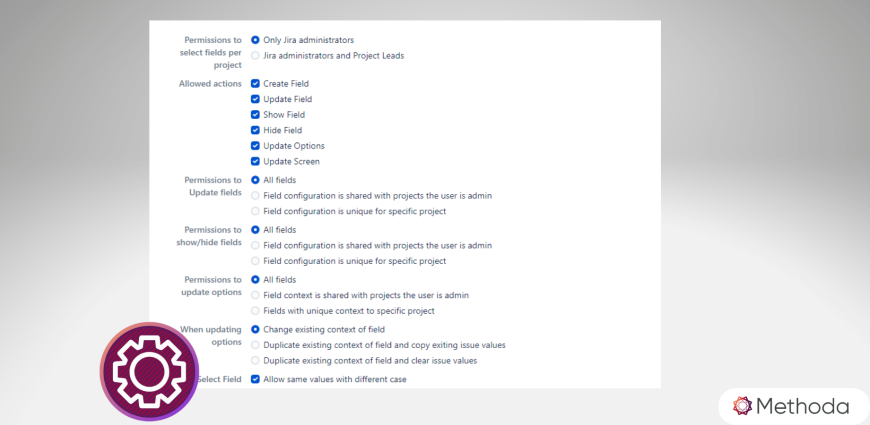Choose unique field configuration for Update fields
This screenshot has width=870, height=425.
coord(256,211)
